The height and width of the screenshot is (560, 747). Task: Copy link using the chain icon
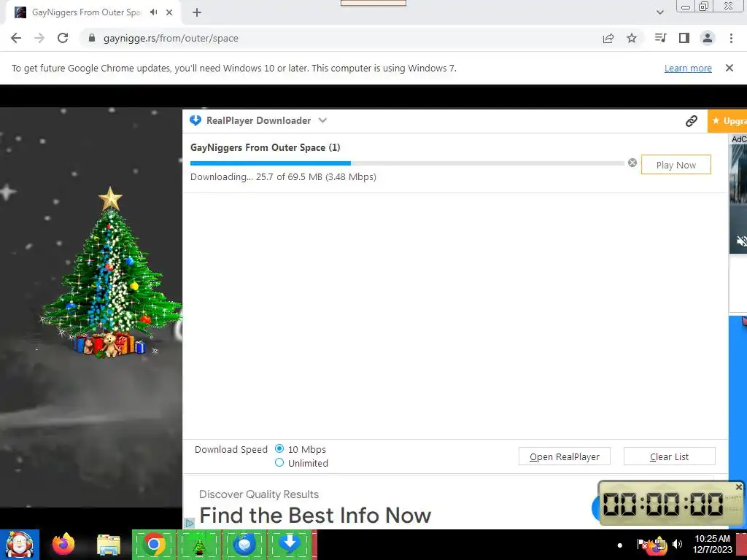(692, 121)
